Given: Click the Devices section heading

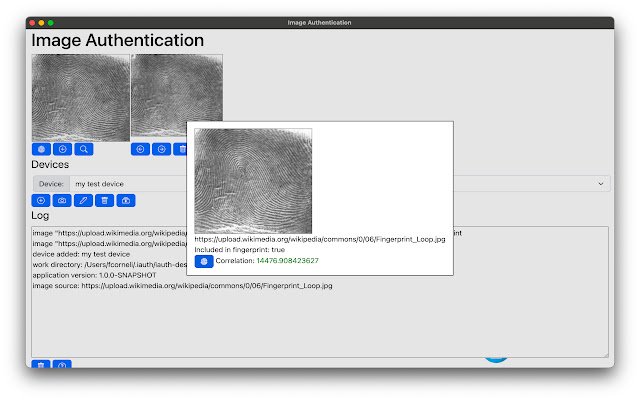Looking at the screenshot, I should (x=50, y=164).
